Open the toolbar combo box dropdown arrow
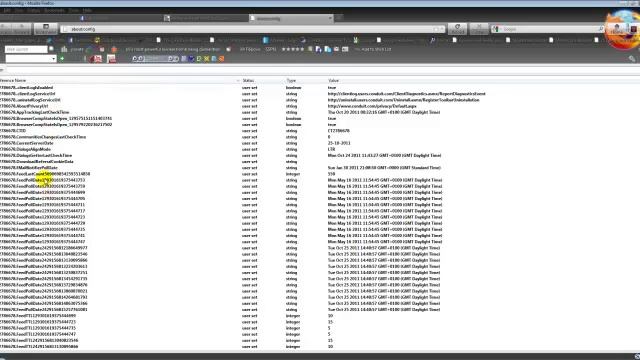This screenshot has width=640, height=360. point(53,59)
